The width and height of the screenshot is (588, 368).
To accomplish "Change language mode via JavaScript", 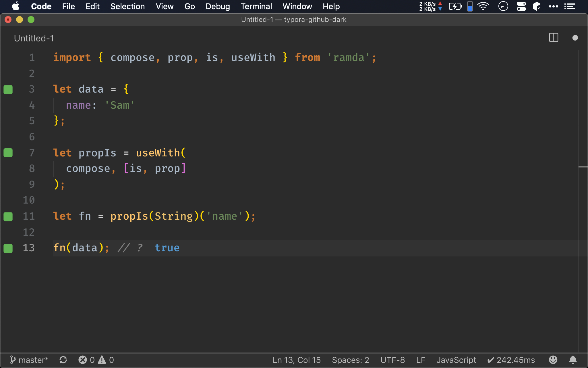I will 456,360.
